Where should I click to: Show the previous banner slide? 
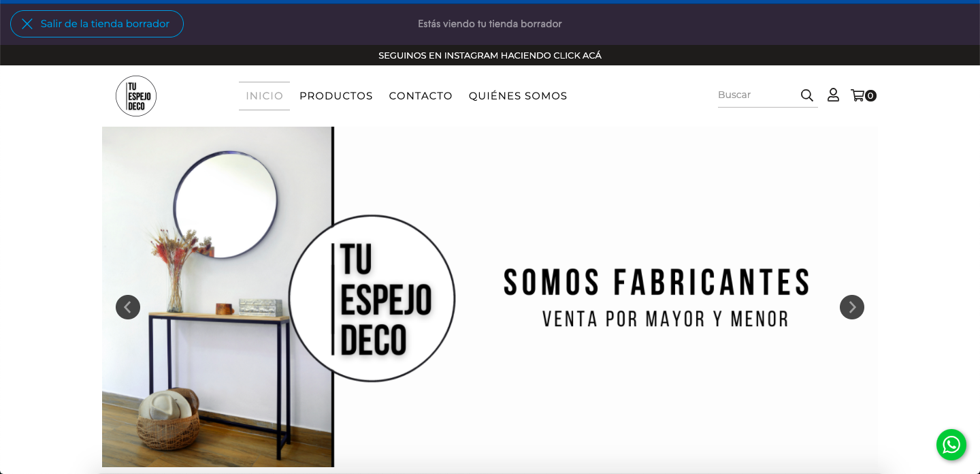tap(128, 307)
